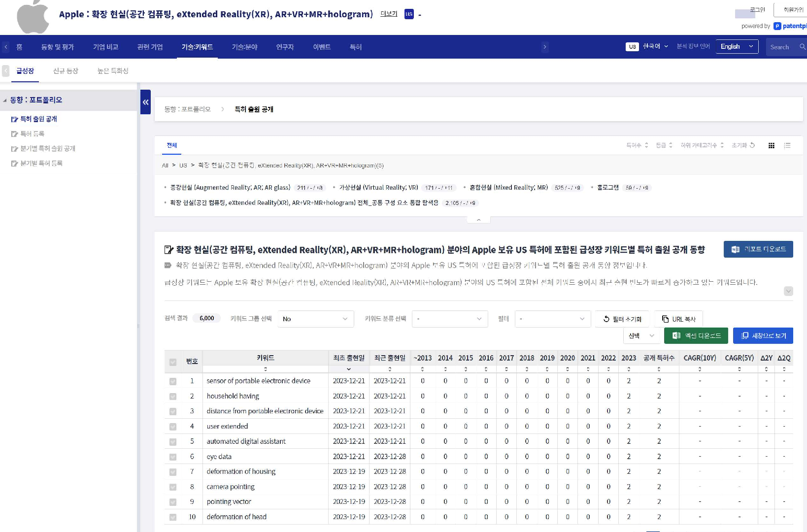The image size is (807, 532).
Task: Toggle checkbox for pointing vector row
Action: pos(173,502)
